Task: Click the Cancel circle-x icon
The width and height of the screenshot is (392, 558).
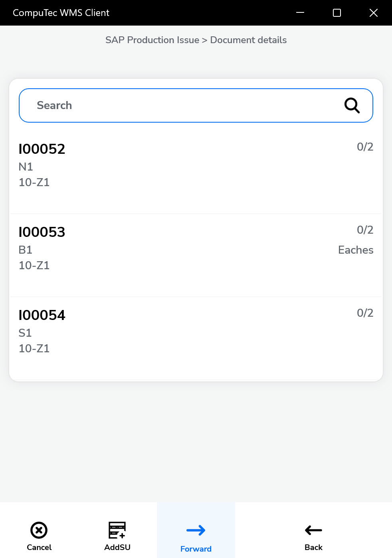Action: [39, 530]
